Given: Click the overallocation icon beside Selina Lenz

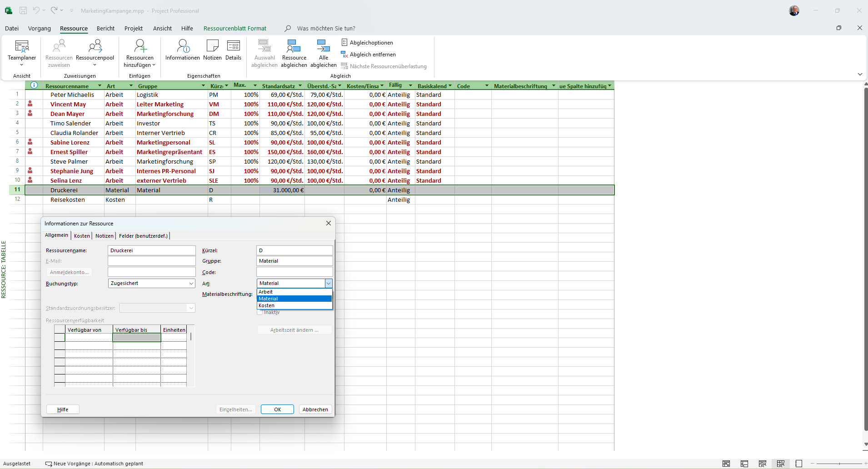Looking at the screenshot, I should click(x=30, y=180).
